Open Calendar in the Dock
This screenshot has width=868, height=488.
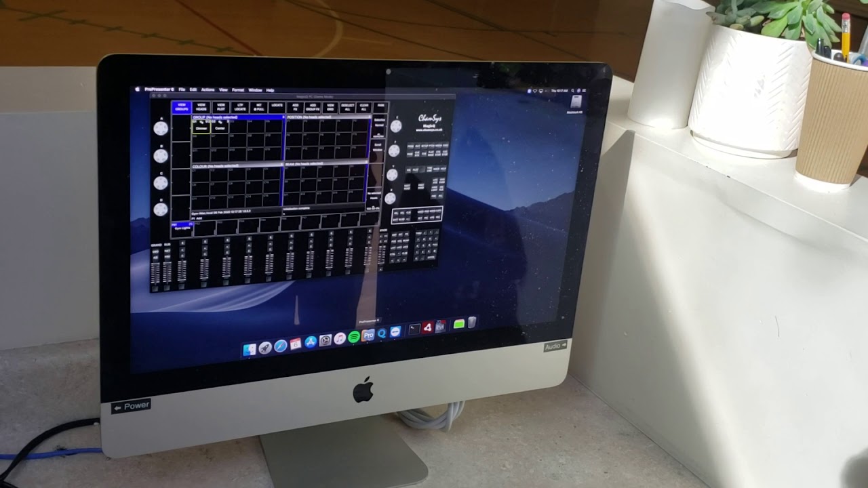pyautogui.click(x=295, y=344)
